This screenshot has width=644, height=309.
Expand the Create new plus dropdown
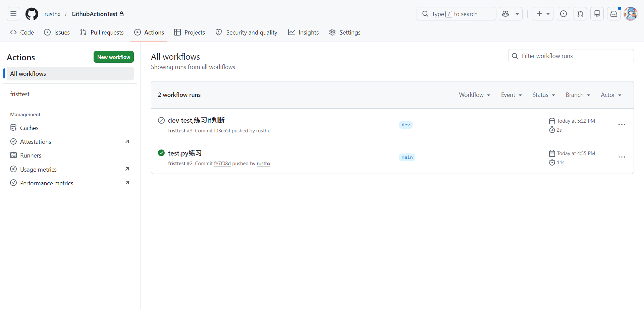tap(543, 14)
